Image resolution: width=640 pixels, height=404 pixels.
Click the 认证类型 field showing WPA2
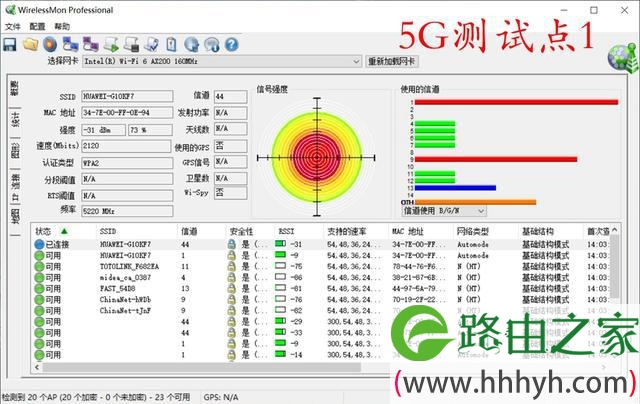127,163
